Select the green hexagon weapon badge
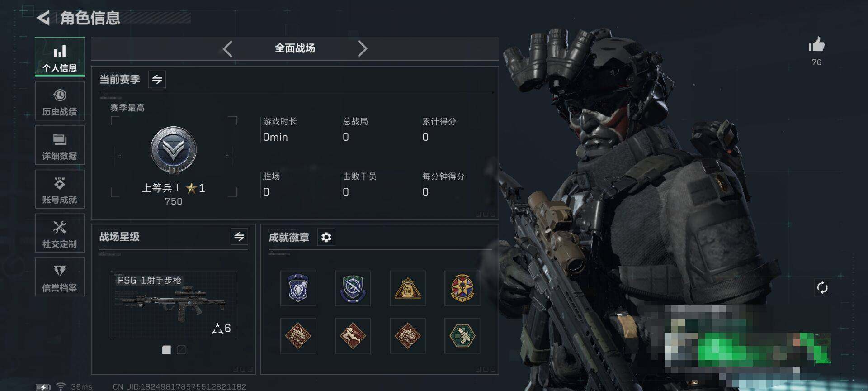868x391 pixels. pyautogui.click(x=462, y=335)
